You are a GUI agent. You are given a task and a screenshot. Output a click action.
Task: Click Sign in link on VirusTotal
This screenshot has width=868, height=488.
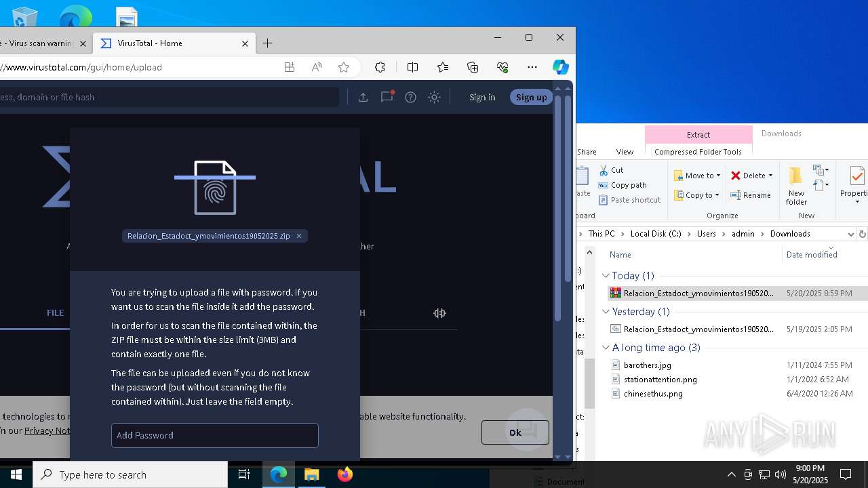[482, 97]
